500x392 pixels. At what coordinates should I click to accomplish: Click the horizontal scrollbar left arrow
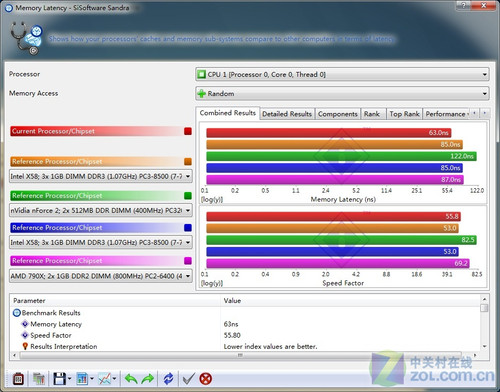pos(14,355)
